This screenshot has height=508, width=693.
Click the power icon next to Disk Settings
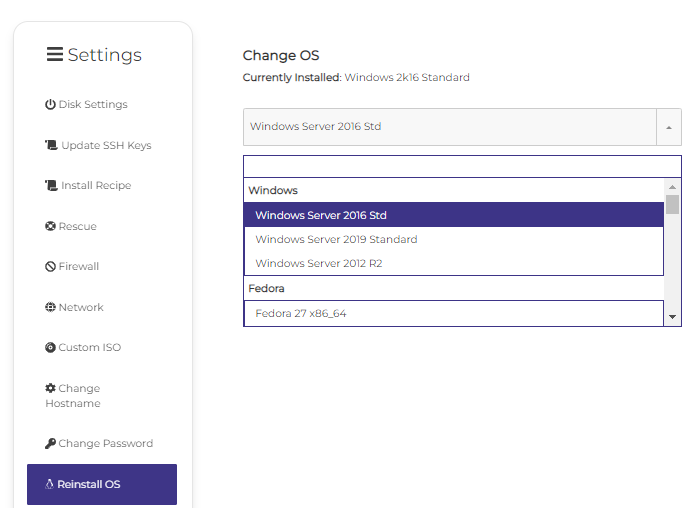pyautogui.click(x=50, y=104)
